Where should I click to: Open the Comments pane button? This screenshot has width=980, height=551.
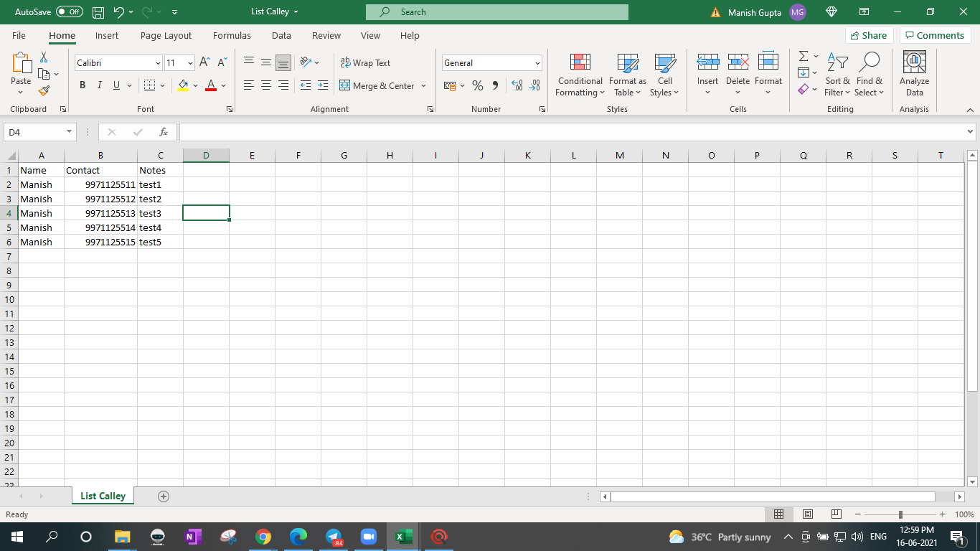[935, 35]
